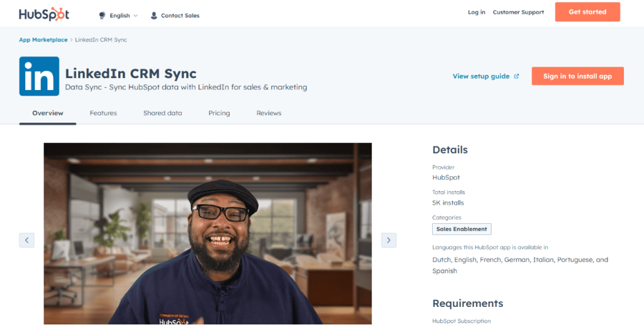The height and width of the screenshot is (327, 644).
Task: Click the LinkedIn app logo
Action: point(39,77)
